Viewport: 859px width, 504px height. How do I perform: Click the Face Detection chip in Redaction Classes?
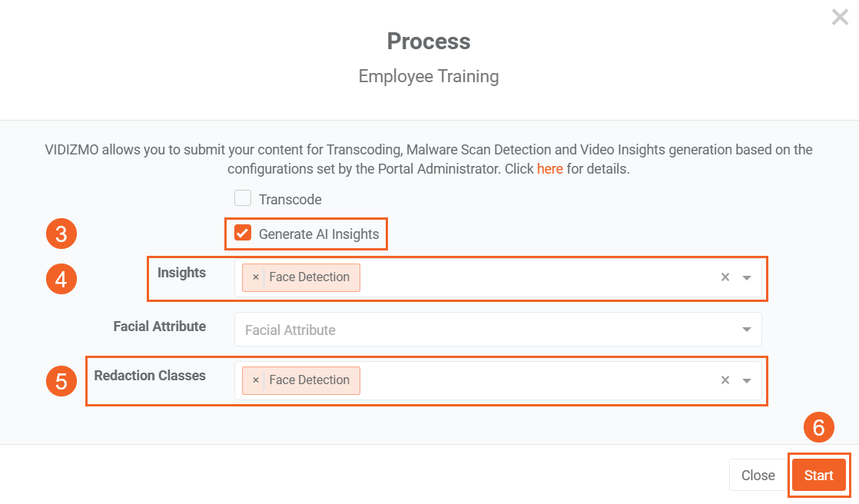point(309,380)
